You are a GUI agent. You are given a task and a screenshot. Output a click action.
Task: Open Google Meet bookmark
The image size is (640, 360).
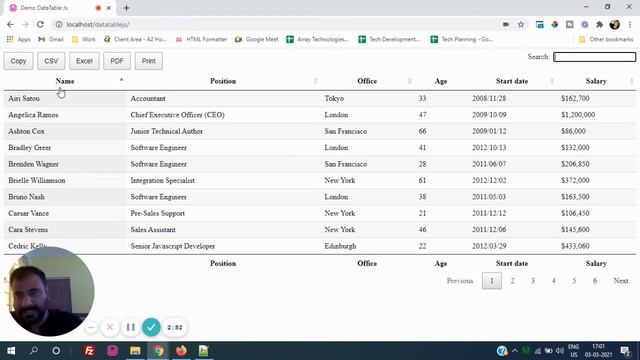coord(257,39)
